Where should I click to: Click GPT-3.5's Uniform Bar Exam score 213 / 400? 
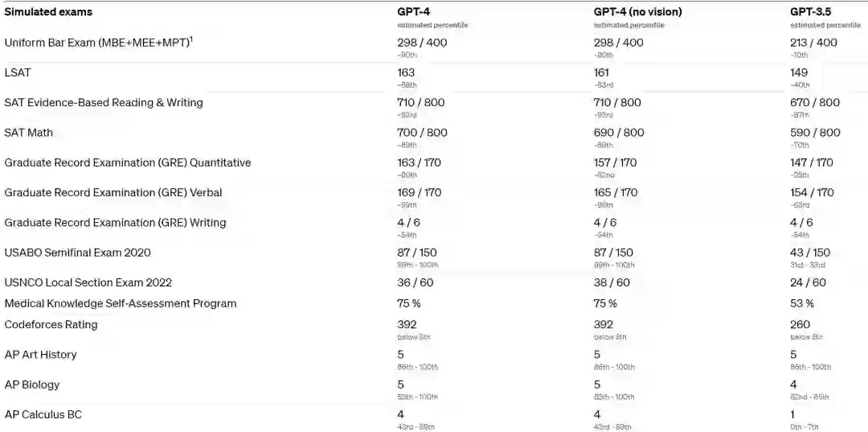pos(813,43)
